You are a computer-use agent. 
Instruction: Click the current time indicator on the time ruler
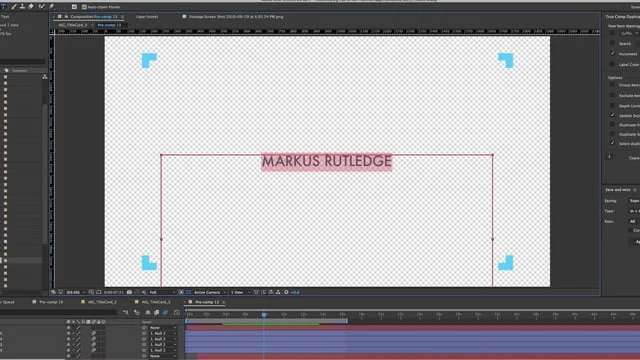[264, 315]
